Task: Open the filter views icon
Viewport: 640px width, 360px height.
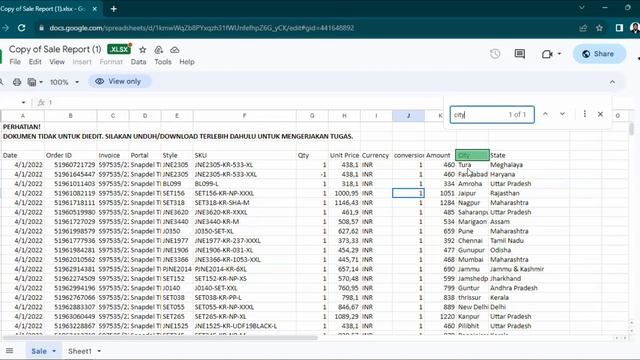Action: pyautogui.click(x=32, y=82)
